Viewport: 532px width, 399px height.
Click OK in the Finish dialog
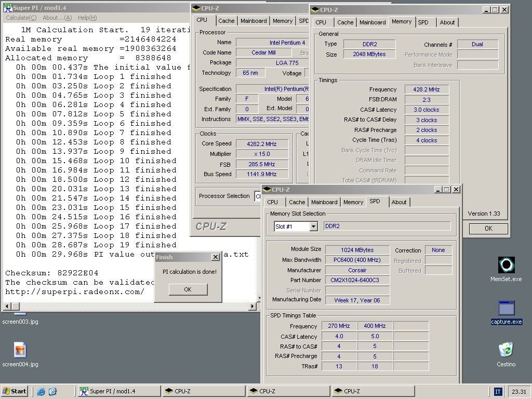(188, 289)
